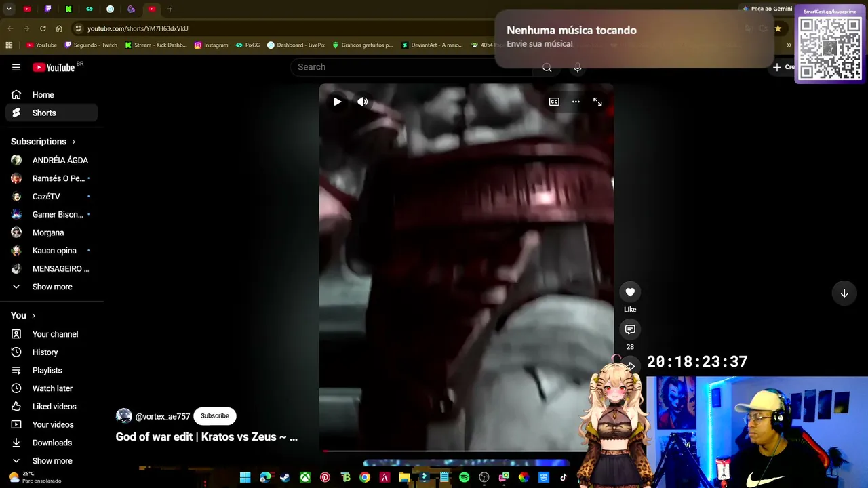Open the DeviantArt bookmark

pyautogui.click(x=432, y=45)
